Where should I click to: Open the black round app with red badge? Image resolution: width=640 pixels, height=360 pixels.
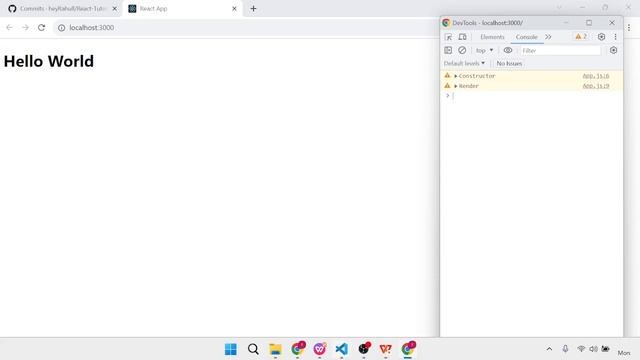coord(364,349)
